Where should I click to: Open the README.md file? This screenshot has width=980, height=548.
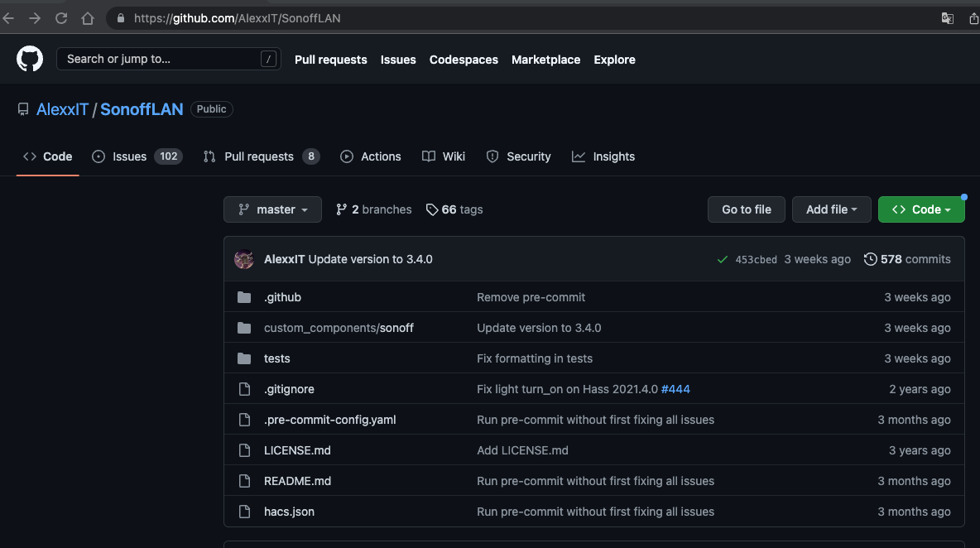tap(297, 481)
